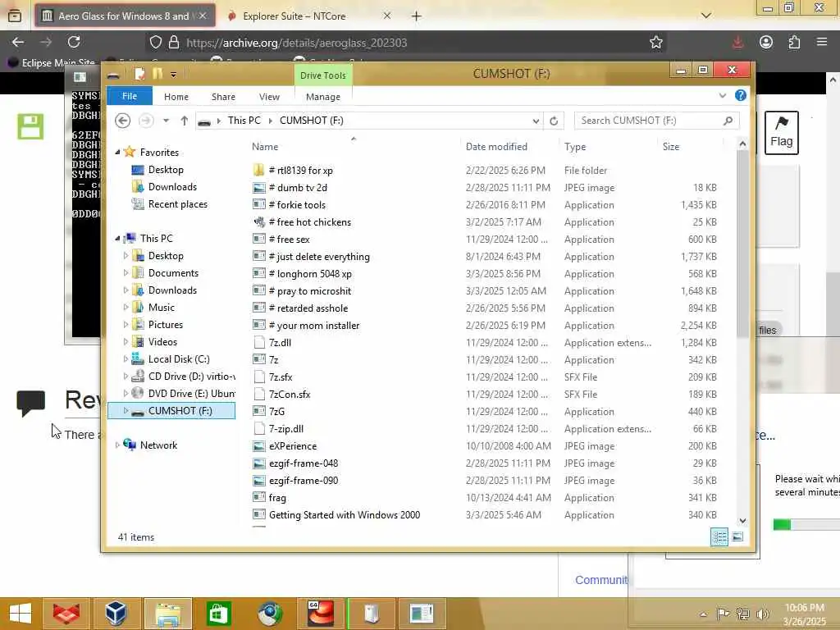The image size is (840, 630).
Task: Select Downloads under Favorites
Action: coord(172,186)
